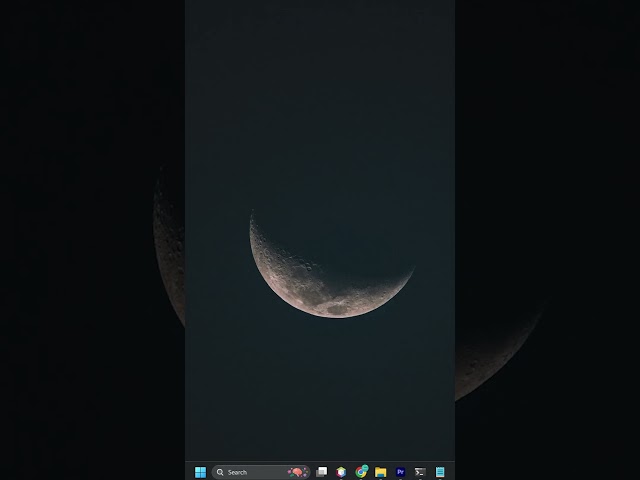Open the Notepad app from the taskbar
This screenshot has height=480, width=640.
(440, 472)
